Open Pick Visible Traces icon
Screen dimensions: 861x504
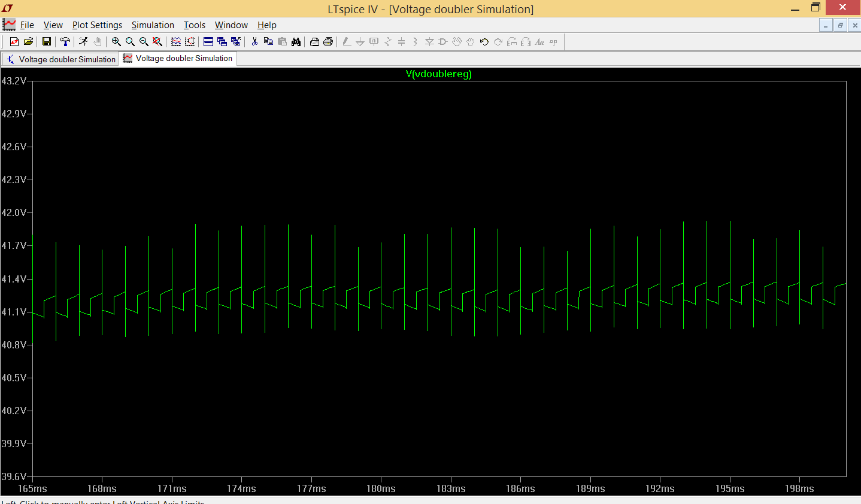(x=176, y=41)
